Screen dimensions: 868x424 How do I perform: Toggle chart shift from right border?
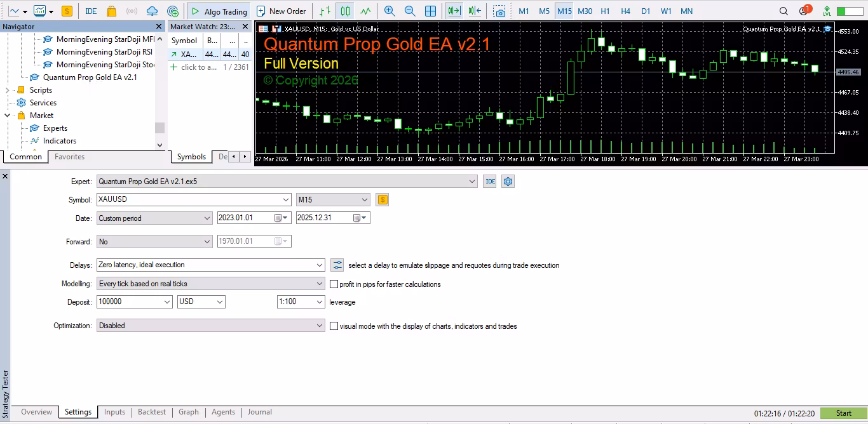475,11
